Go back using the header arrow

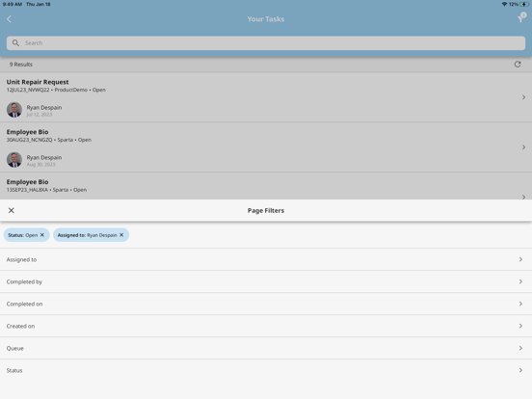click(10, 19)
